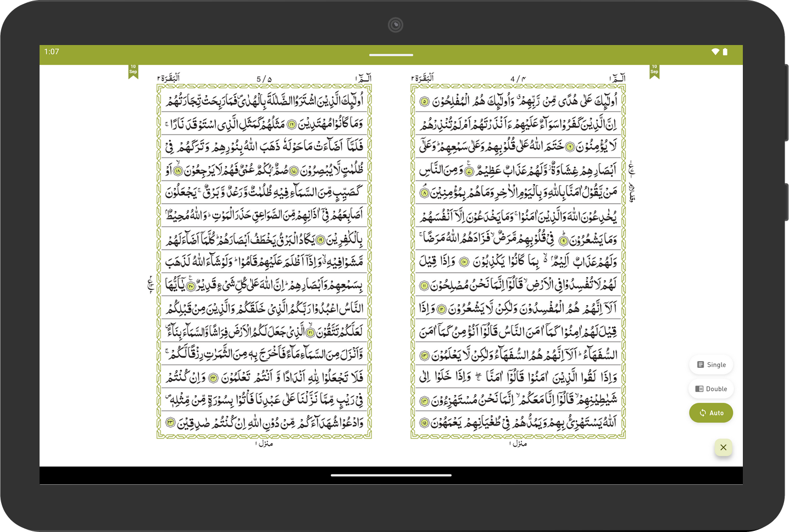Tap the first line of page 5
Image resolution: width=789 pixels, height=532 pixels.
pyautogui.click(x=264, y=100)
